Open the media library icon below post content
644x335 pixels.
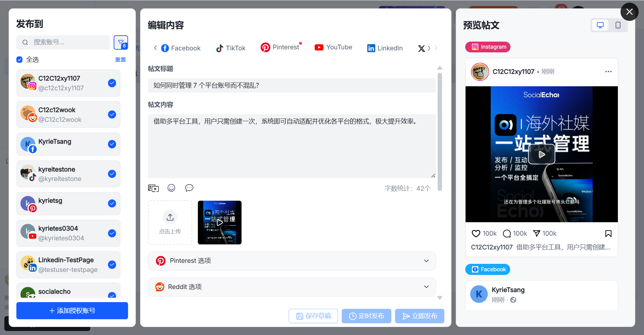pos(153,188)
